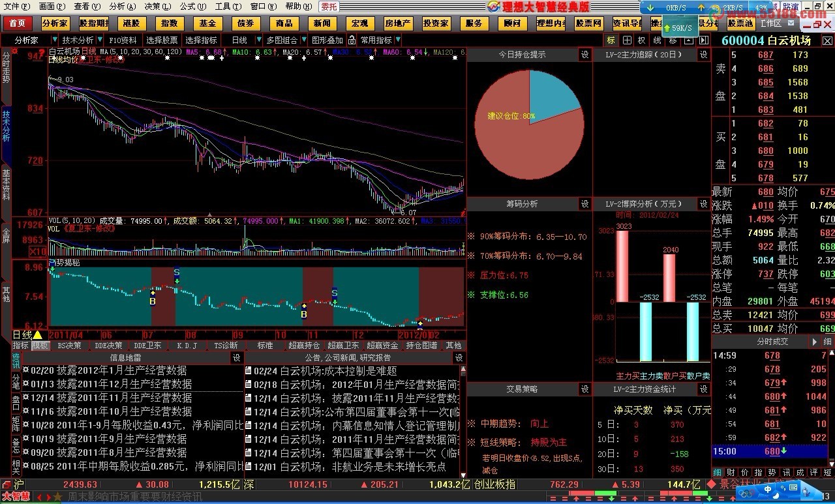Expand the 常用指标 dropdown arrow
Image resolution: width=835 pixels, height=504 pixels.
tap(398, 40)
